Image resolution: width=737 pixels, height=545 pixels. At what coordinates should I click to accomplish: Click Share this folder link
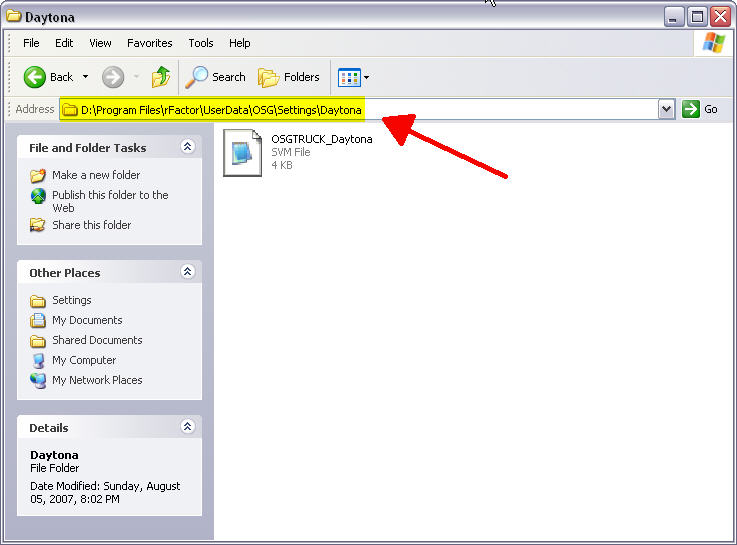click(92, 225)
